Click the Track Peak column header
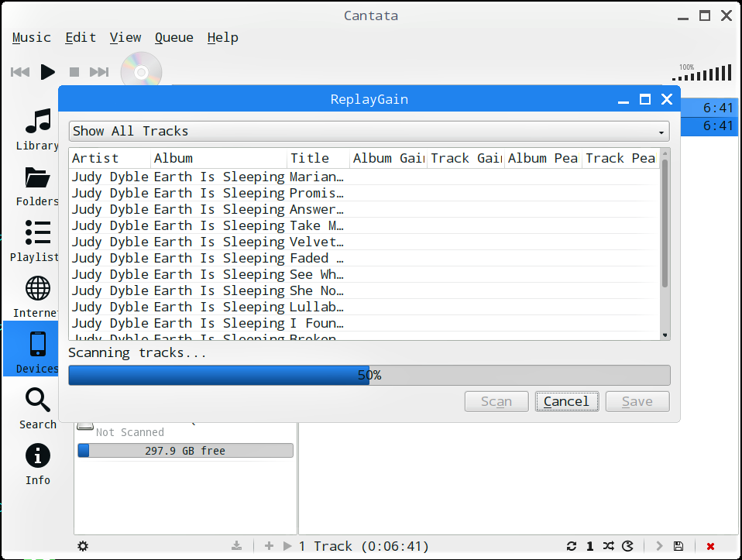Image resolution: width=742 pixels, height=560 pixels. 620,158
